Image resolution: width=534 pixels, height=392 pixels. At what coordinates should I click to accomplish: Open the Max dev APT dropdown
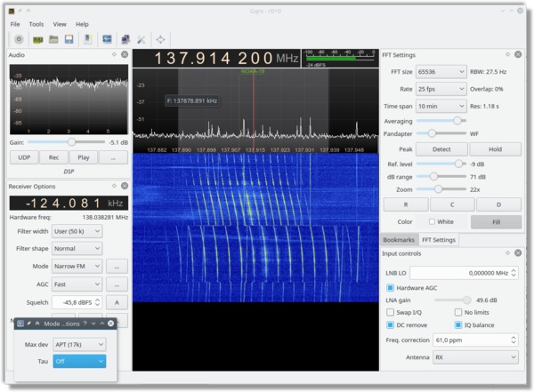click(x=79, y=344)
